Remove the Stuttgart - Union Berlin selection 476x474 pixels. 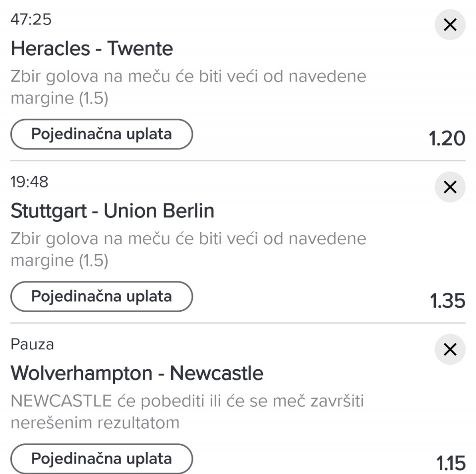pyautogui.click(x=450, y=187)
